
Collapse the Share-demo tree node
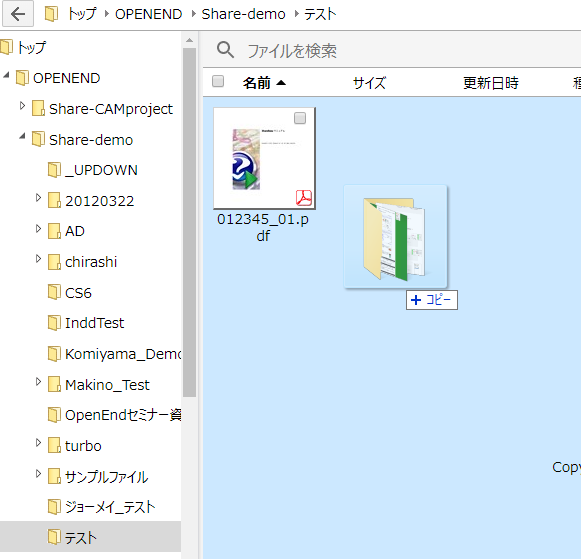(x=22, y=137)
